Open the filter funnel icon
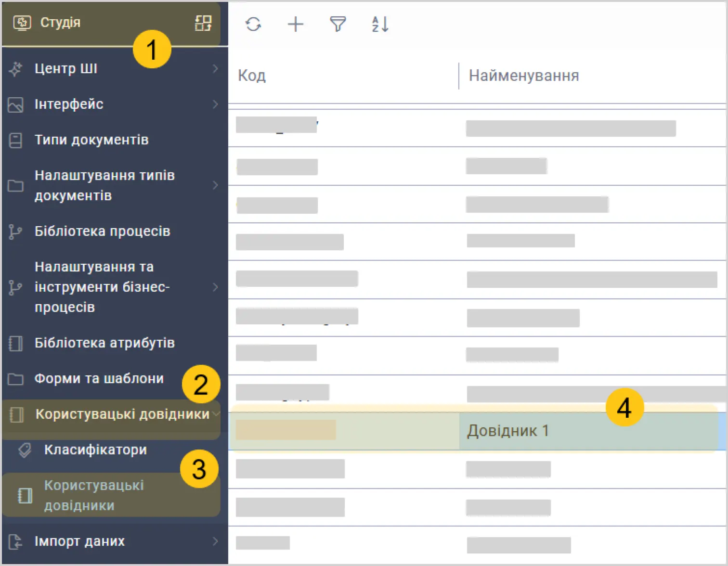 tap(338, 24)
